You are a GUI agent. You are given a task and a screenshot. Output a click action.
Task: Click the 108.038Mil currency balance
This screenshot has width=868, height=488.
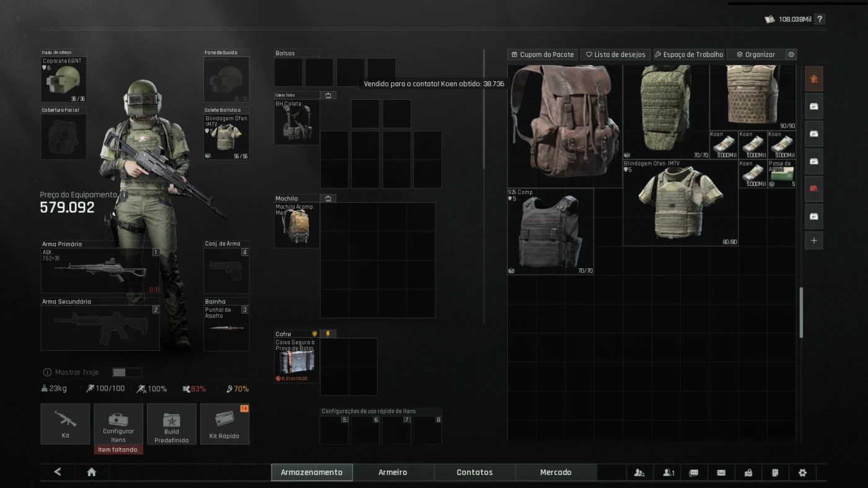(x=795, y=19)
